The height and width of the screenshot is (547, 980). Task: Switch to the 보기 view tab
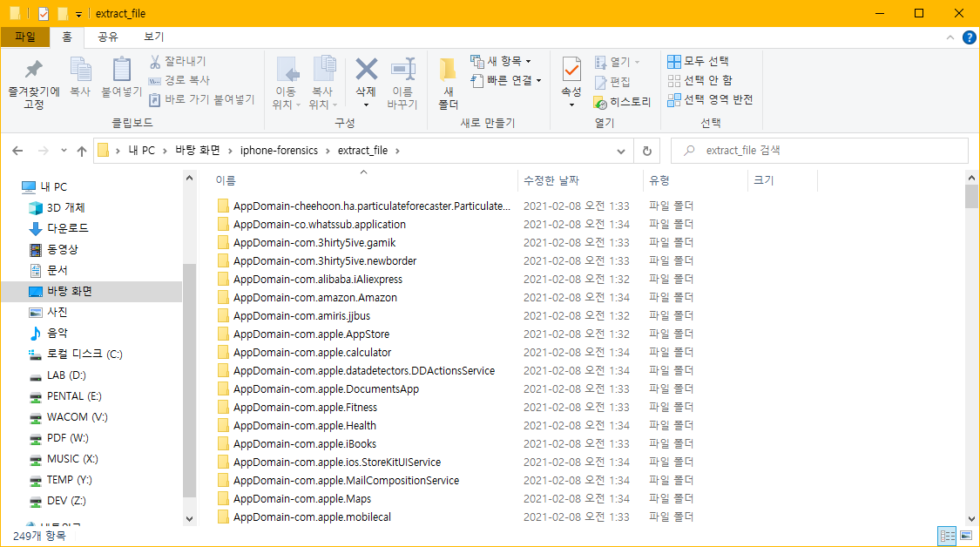coord(153,37)
